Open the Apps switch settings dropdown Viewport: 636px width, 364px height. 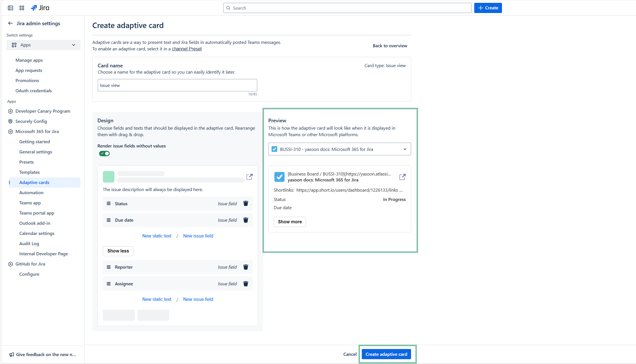[43, 45]
